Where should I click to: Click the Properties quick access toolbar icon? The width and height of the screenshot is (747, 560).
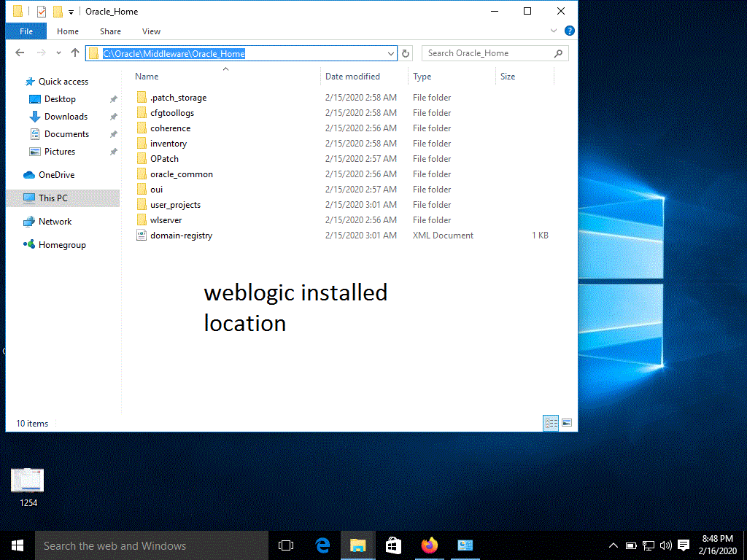[42, 12]
